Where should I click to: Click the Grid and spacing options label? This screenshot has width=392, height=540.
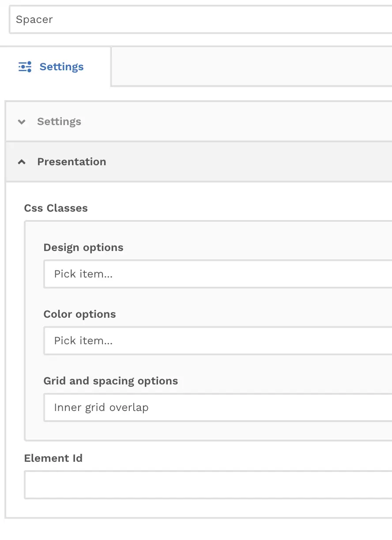coord(111,381)
